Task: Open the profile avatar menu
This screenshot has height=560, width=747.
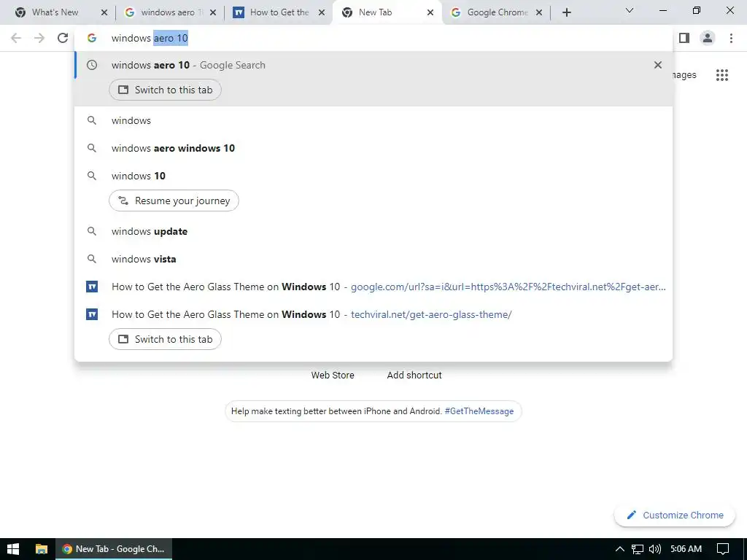Action: pyautogui.click(x=708, y=38)
